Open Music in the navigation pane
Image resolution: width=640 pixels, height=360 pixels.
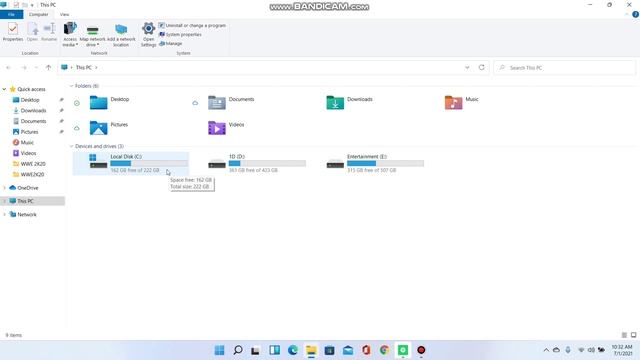click(27, 142)
